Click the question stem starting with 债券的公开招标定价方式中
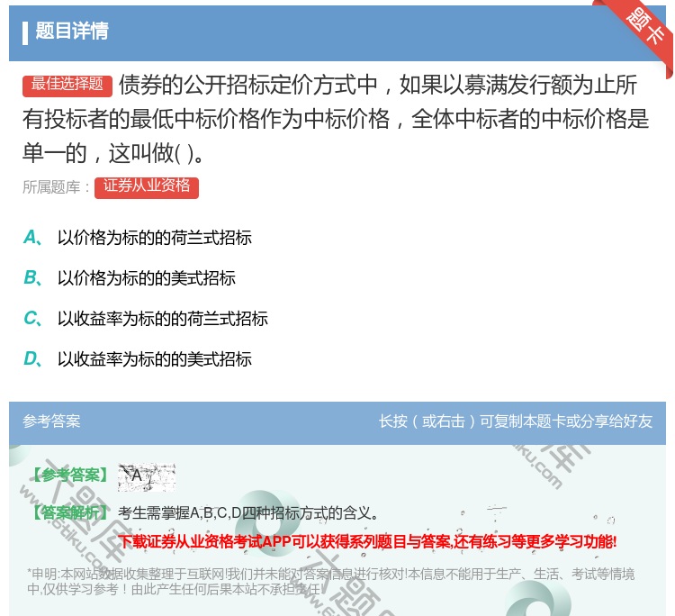This screenshot has height=616, width=675. pos(336,119)
